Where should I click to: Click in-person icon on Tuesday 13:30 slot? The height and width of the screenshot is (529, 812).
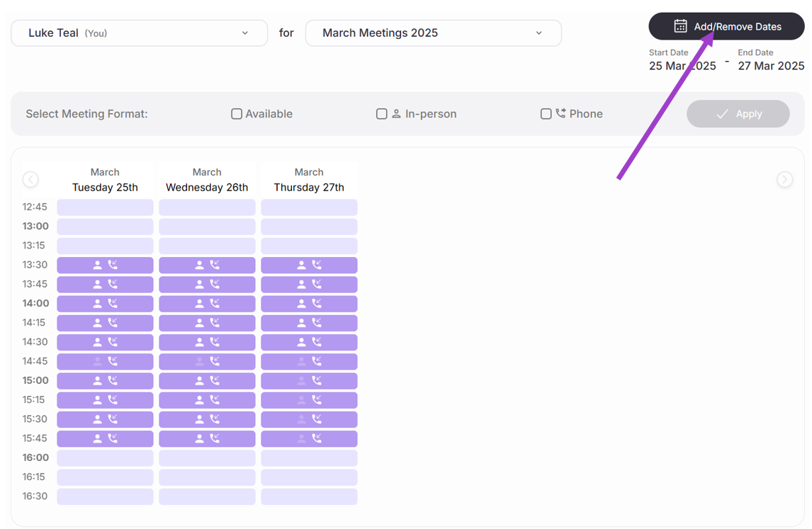point(98,265)
